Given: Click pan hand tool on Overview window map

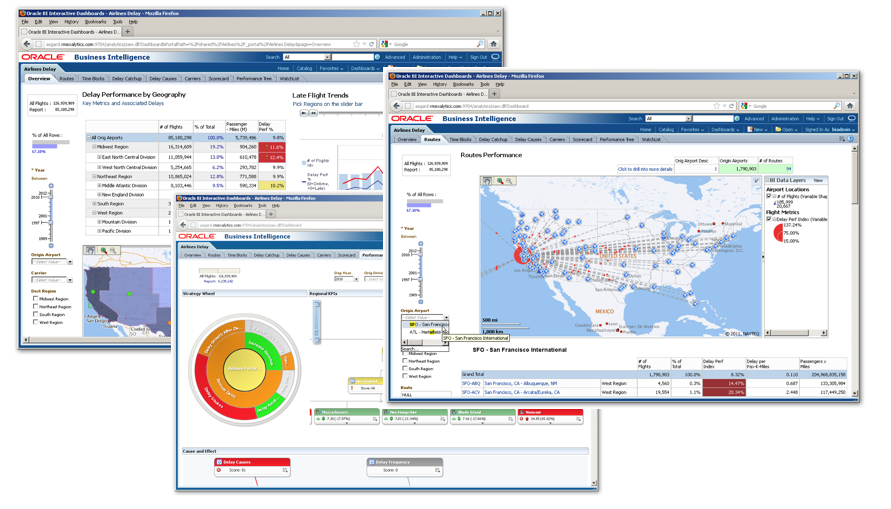Looking at the screenshot, I should click(x=90, y=250).
